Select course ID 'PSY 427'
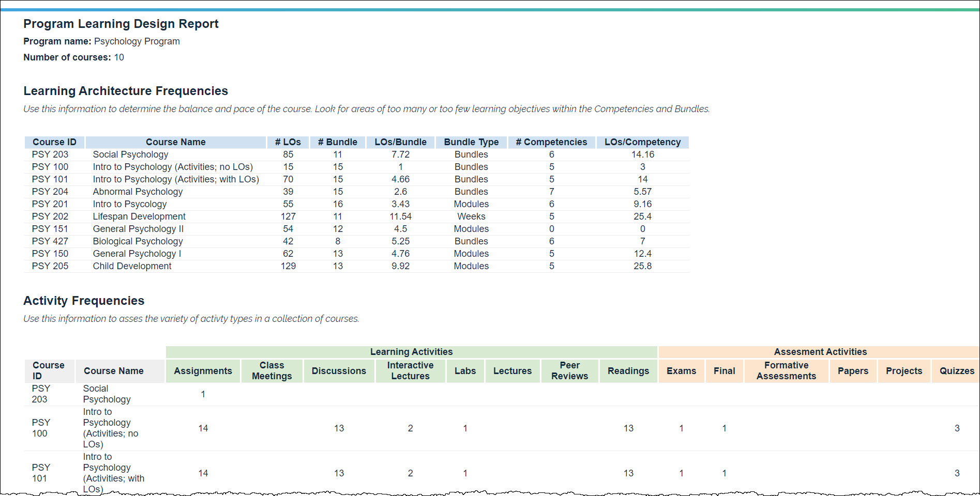This screenshot has width=980, height=496. pyautogui.click(x=50, y=241)
